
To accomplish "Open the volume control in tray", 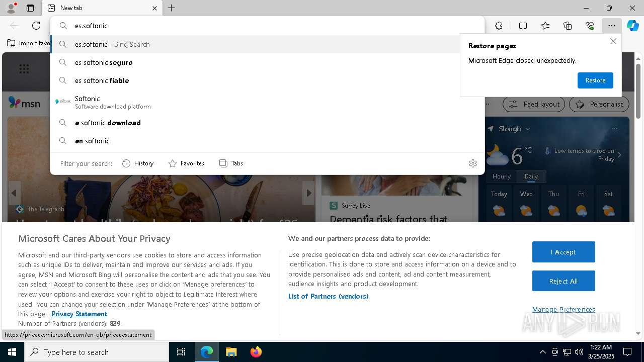I will [x=579, y=352].
